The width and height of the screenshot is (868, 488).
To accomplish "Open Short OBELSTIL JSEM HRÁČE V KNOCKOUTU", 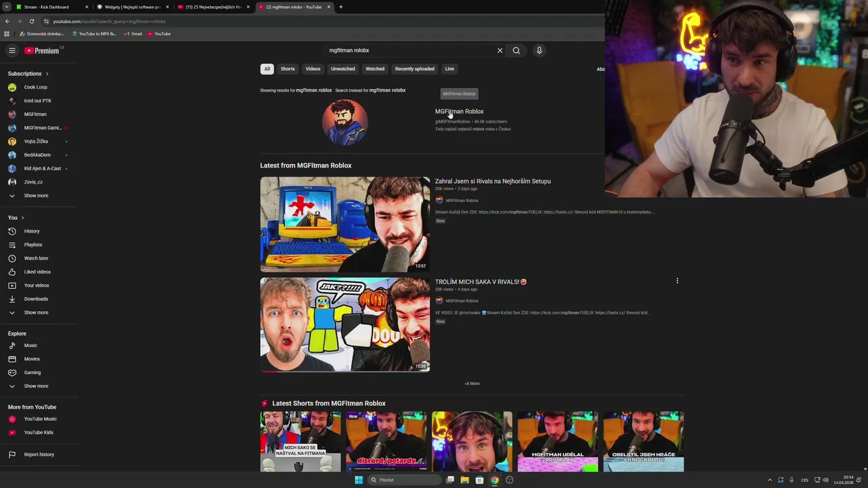I will tap(644, 441).
